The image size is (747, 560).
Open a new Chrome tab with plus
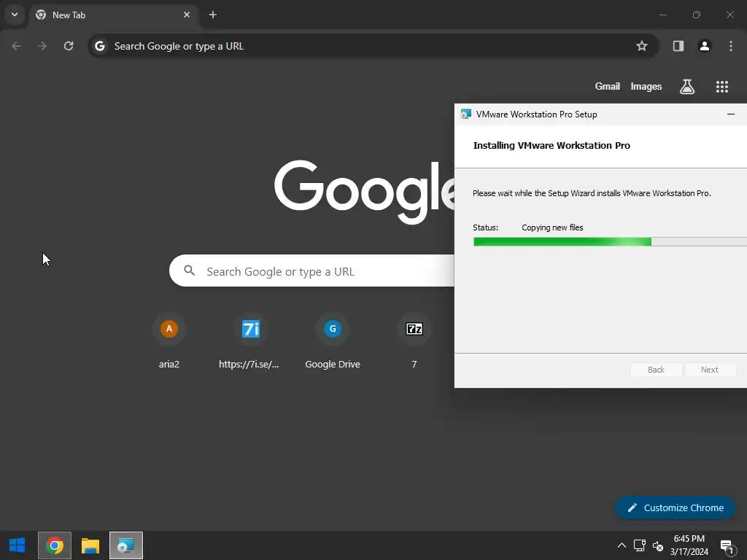(x=213, y=15)
